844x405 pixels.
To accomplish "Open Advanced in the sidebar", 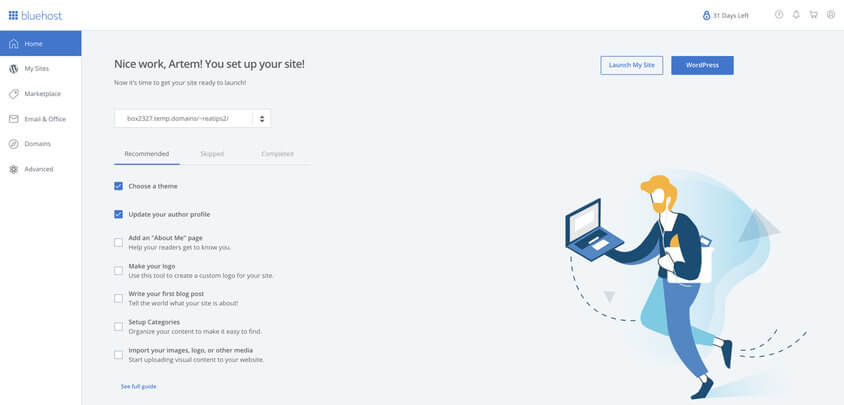I will 40,169.
